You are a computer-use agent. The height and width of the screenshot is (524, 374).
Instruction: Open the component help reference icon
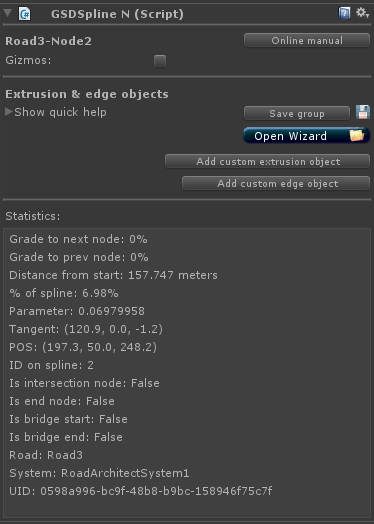click(x=344, y=13)
